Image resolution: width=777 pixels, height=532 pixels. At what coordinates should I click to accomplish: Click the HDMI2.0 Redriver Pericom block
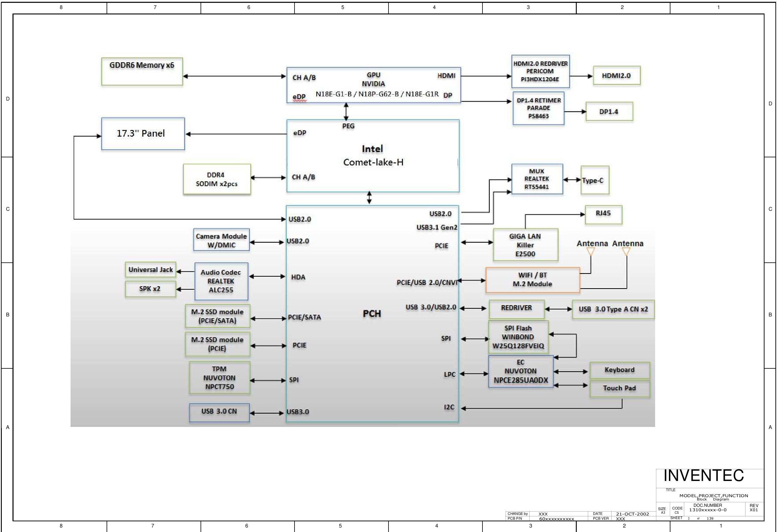coord(540,71)
